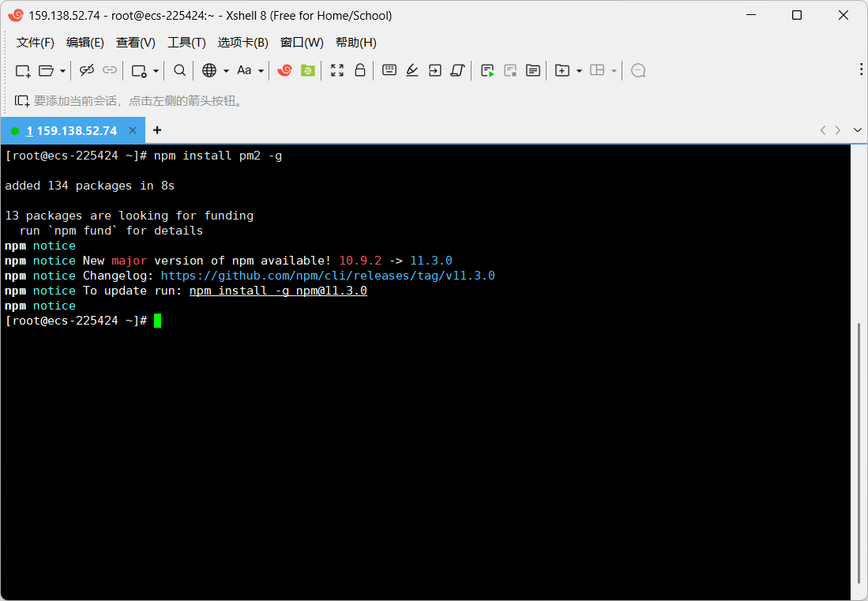The height and width of the screenshot is (601, 868).
Task: Click the New session toolbar icon
Action: (23, 70)
